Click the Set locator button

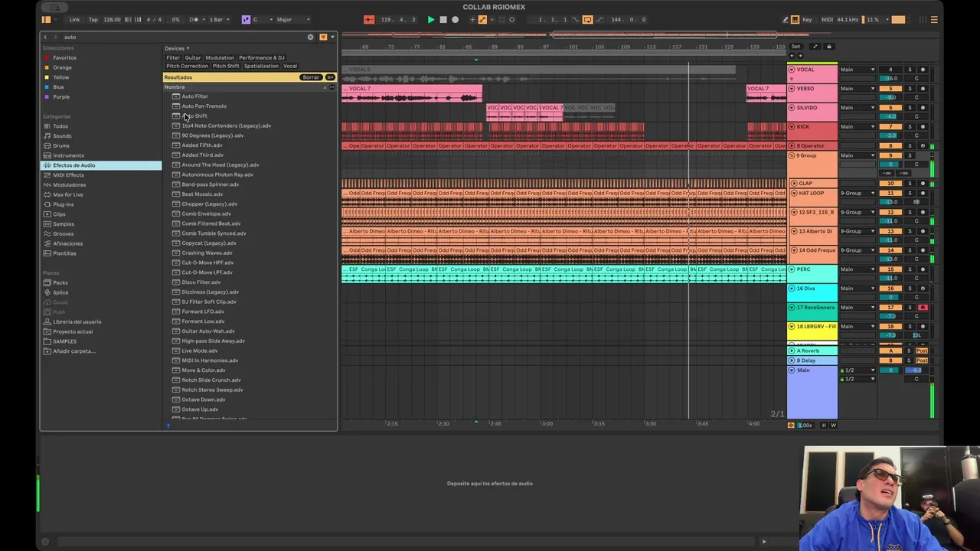tap(795, 47)
